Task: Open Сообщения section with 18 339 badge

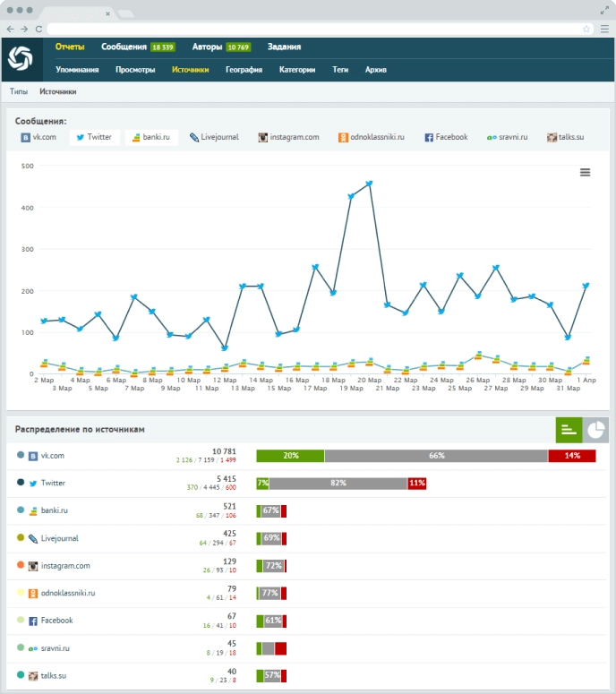Action: coord(138,47)
